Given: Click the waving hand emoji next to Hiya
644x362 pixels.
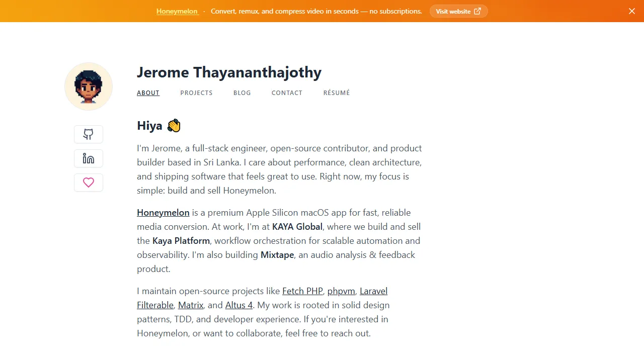Looking at the screenshot, I should coord(174,125).
